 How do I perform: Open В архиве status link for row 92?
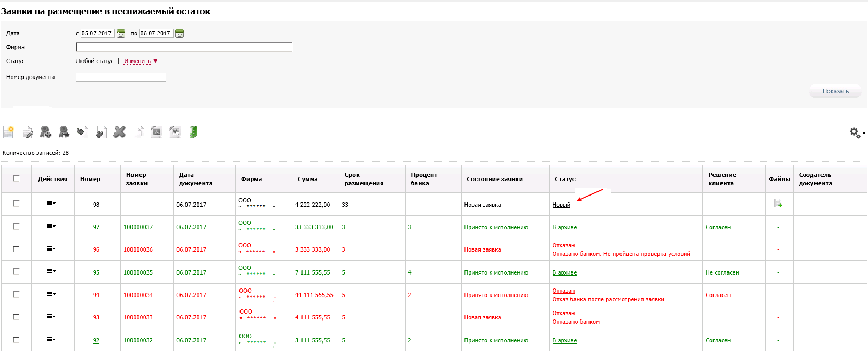[x=564, y=340]
